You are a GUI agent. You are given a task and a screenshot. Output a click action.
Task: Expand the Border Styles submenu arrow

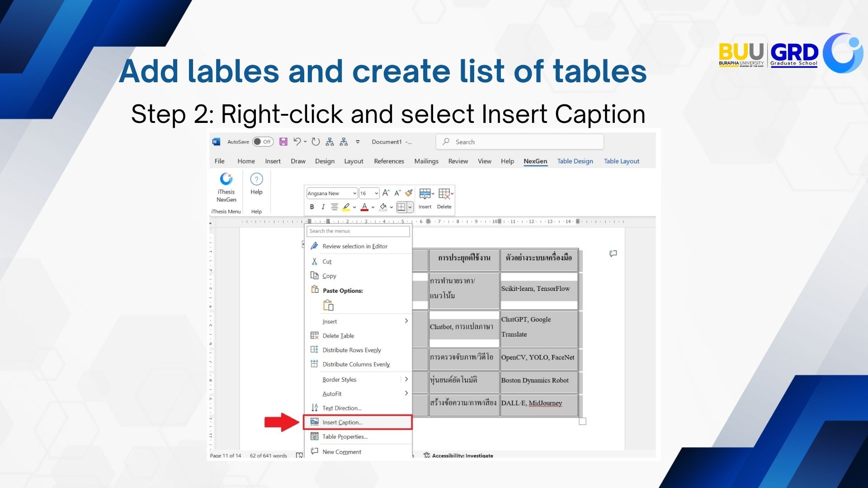click(406, 380)
